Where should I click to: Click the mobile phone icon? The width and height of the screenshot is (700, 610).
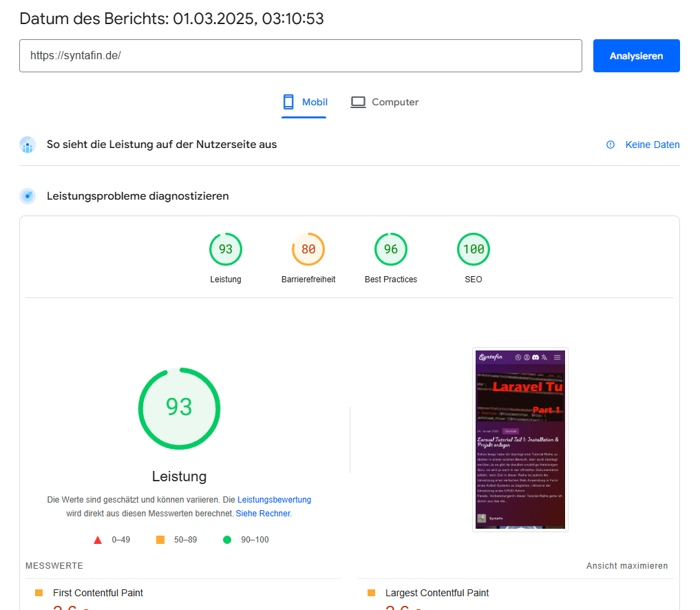(x=288, y=102)
